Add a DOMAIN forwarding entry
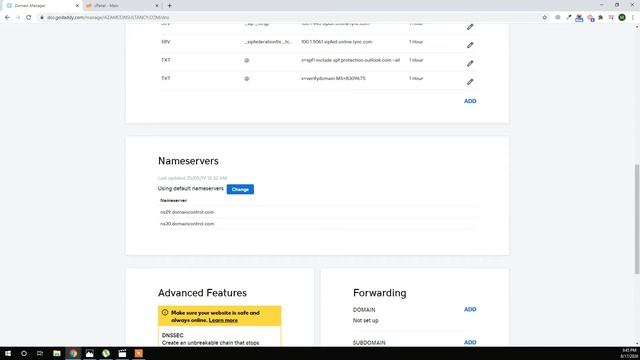The image size is (640, 360). (x=470, y=309)
